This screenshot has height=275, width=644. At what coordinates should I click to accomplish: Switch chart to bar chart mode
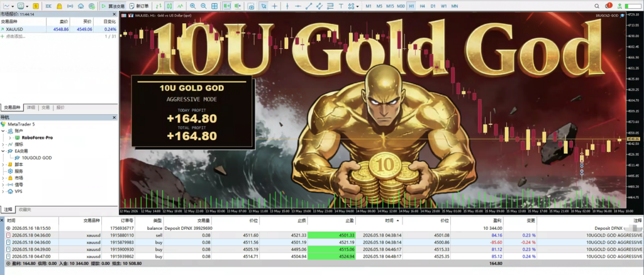point(159,6)
